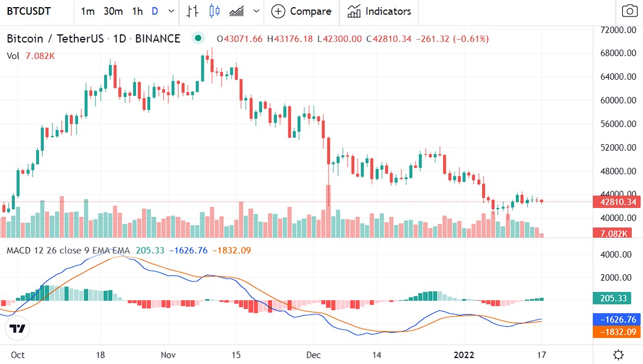Open the chart style dropdown arrow
The image size is (643, 364).
(256, 11)
